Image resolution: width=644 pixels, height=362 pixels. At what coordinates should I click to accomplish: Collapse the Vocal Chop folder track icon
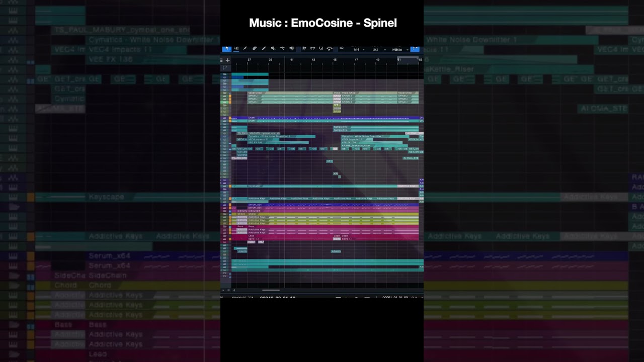pyautogui.click(x=224, y=93)
